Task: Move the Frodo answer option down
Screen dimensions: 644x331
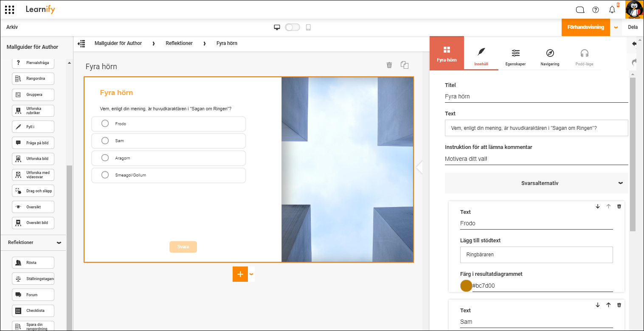Action: [598, 206]
